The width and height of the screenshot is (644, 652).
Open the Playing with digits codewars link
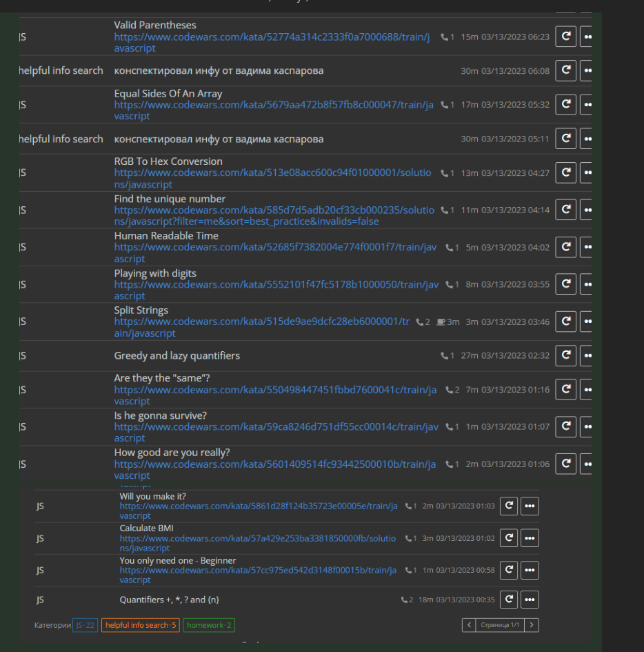click(276, 284)
